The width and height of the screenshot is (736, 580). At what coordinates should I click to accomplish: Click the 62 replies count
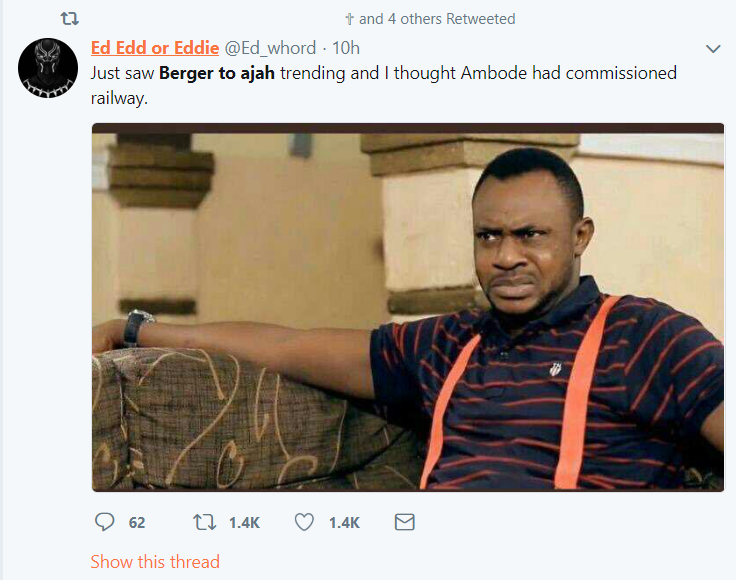point(137,523)
